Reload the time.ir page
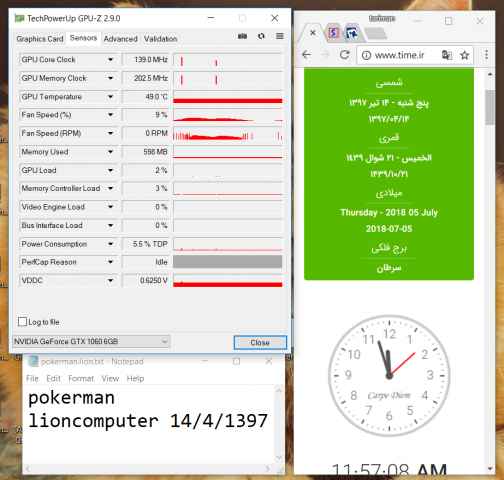504x480 pixels. (345, 54)
